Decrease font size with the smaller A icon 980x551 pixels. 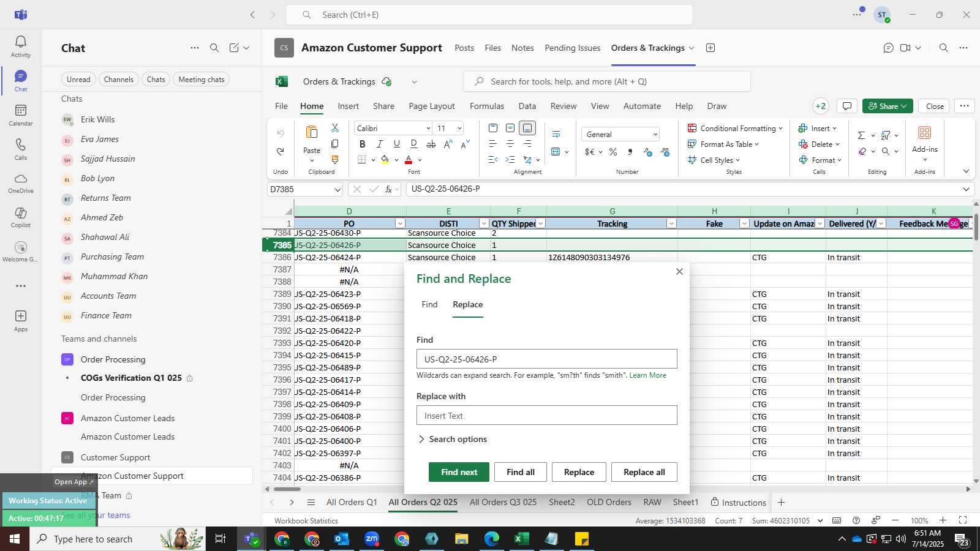coord(465,144)
